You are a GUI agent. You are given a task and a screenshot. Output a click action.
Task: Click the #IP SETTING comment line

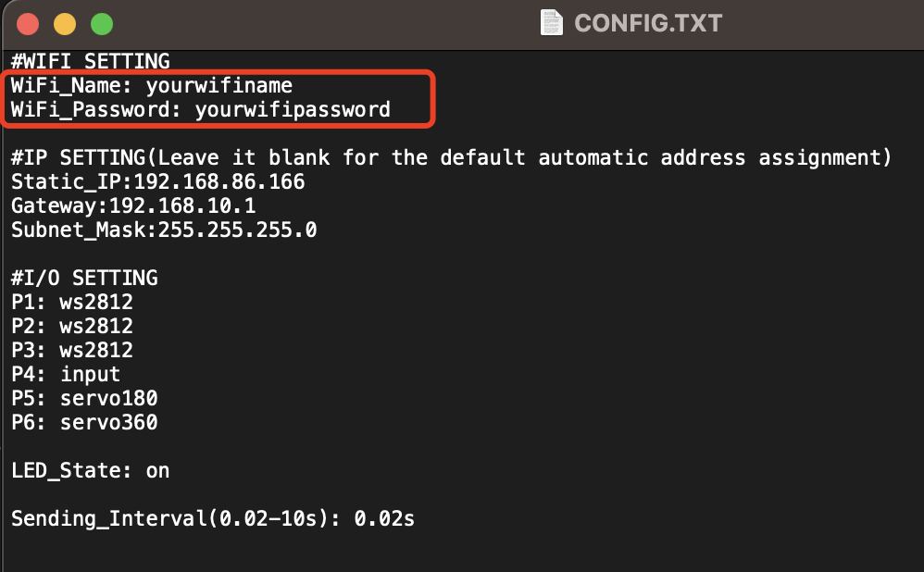[x=451, y=157]
